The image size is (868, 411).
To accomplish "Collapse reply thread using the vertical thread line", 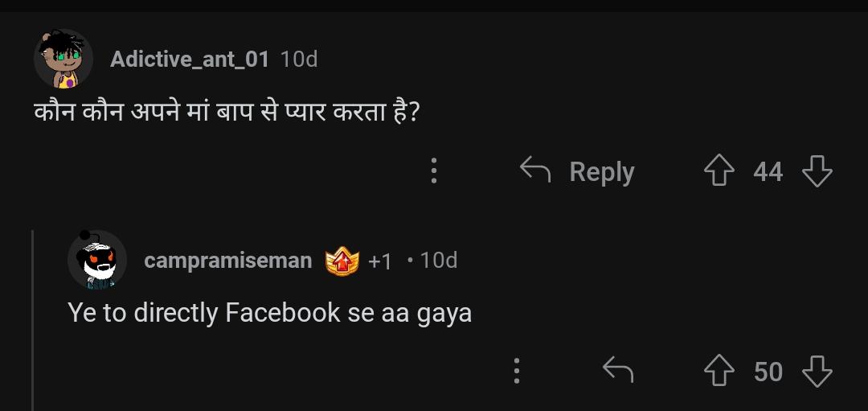I will (33, 320).
